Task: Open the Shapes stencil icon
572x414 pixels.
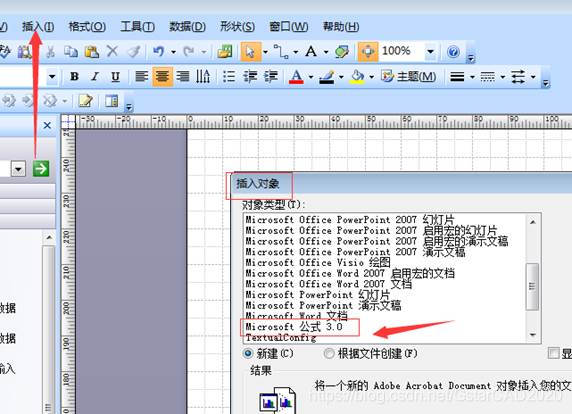Action: (225, 51)
